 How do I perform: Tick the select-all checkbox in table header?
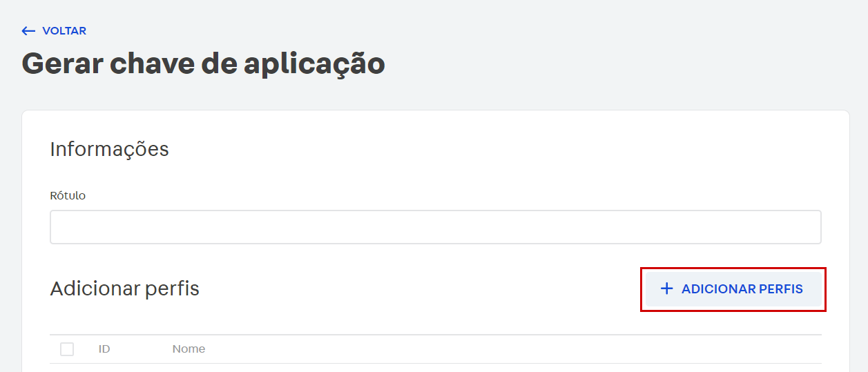click(67, 349)
